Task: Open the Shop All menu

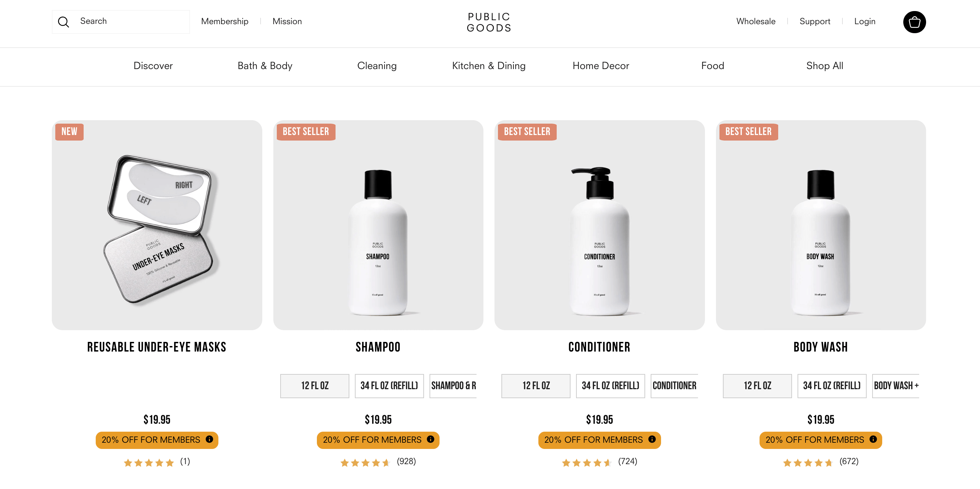Action: (x=824, y=66)
